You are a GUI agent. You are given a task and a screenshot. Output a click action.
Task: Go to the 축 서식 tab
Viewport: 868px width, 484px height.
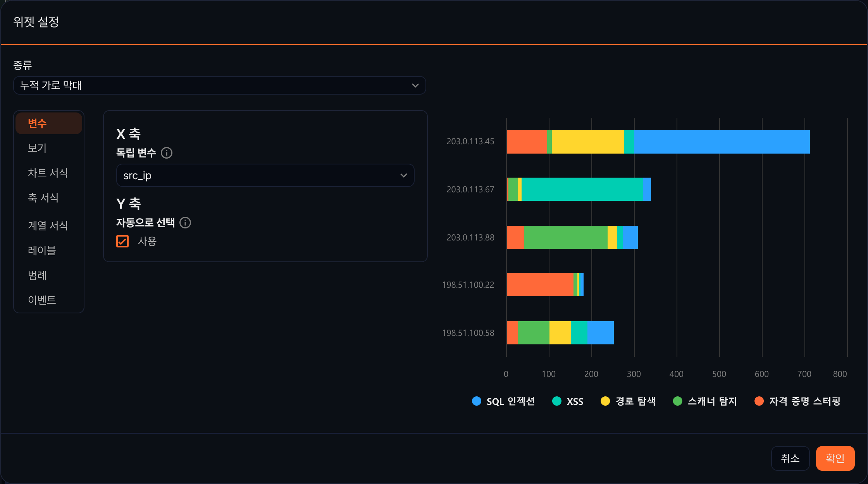click(x=49, y=198)
